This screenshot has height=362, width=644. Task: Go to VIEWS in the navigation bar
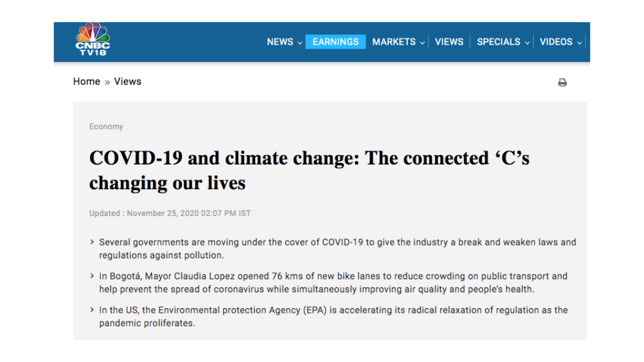click(449, 42)
